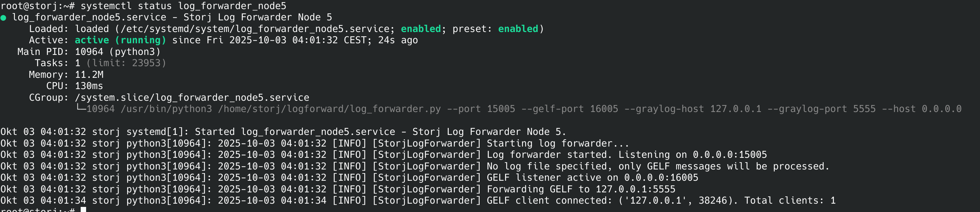980x212 pixels.
Task: Click the CGroup path /system.slice/log_forwarder_node5.service
Action: pyautogui.click(x=192, y=98)
